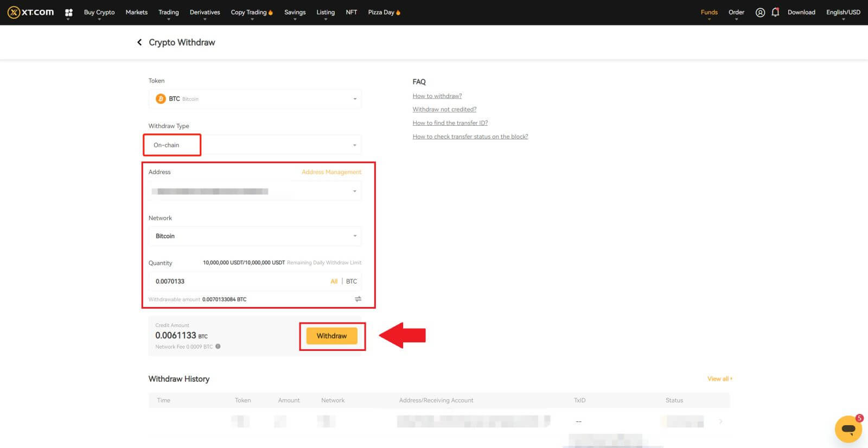
Task: Open the Pizza Day page
Action: pyautogui.click(x=381, y=12)
